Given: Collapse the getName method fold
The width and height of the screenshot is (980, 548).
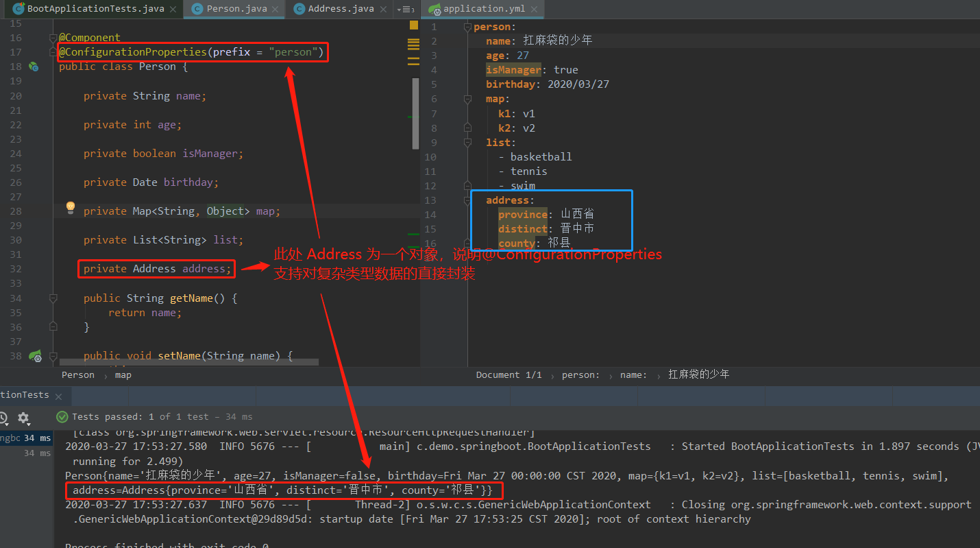Looking at the screenshot, I should pos(52,298).
